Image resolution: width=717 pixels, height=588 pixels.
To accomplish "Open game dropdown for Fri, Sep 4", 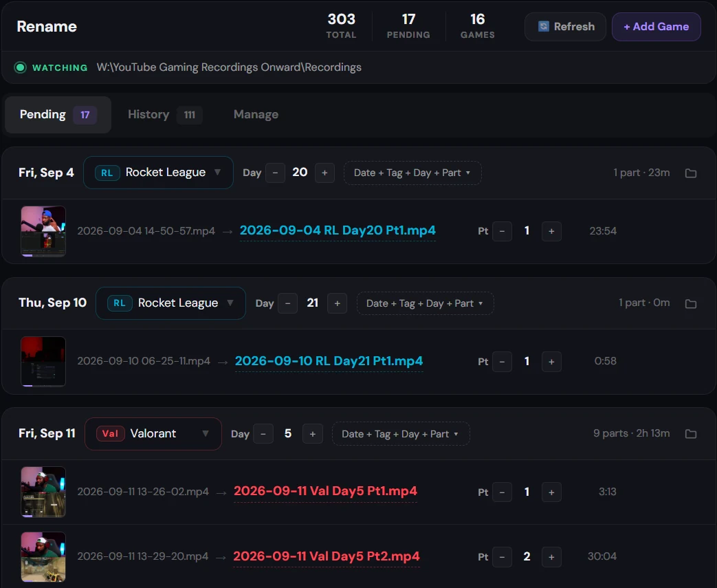I will coord(158,173).
